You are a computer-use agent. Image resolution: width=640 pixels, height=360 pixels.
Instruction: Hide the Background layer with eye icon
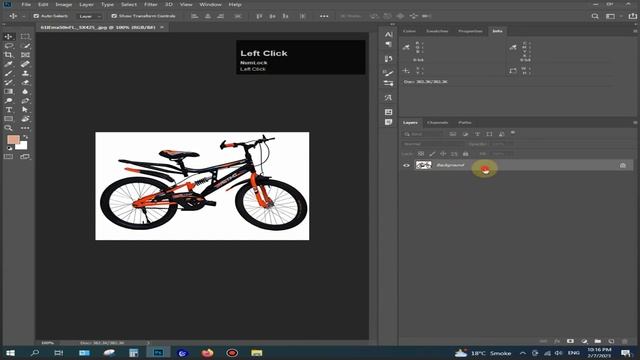point(406,165)
